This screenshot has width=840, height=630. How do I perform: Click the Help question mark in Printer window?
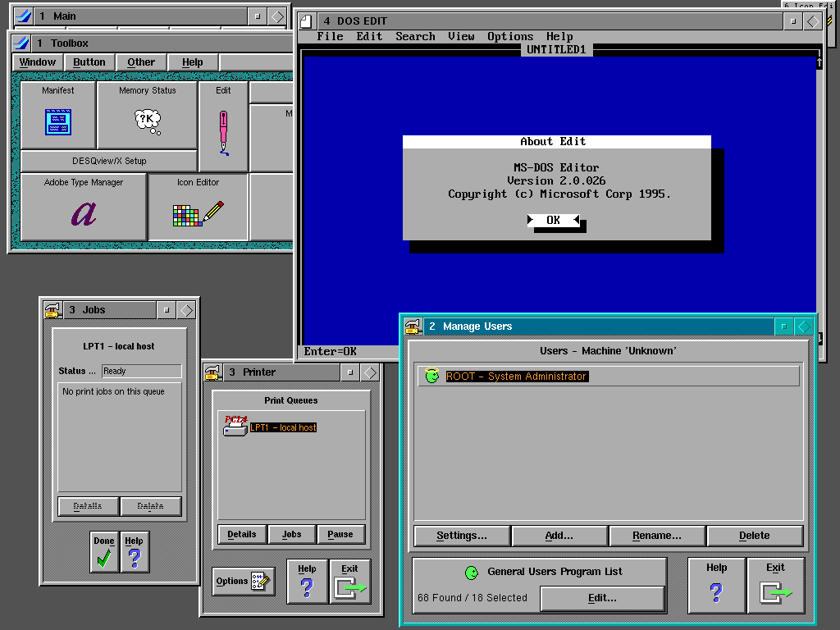pos(307,582)
